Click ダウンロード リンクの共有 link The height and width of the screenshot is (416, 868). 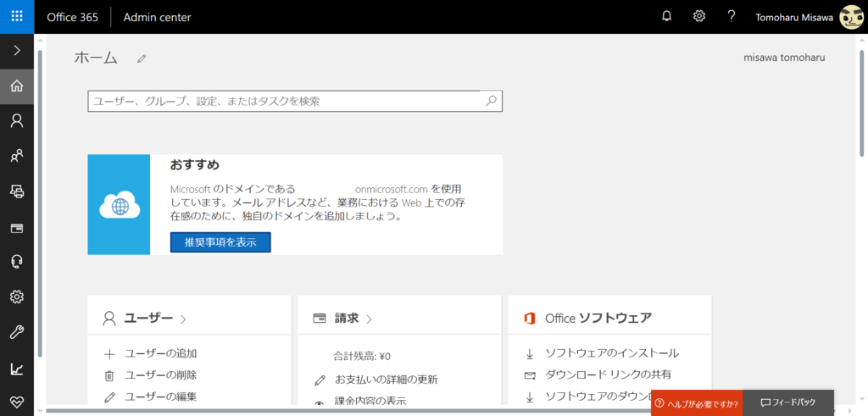[609, 374]
